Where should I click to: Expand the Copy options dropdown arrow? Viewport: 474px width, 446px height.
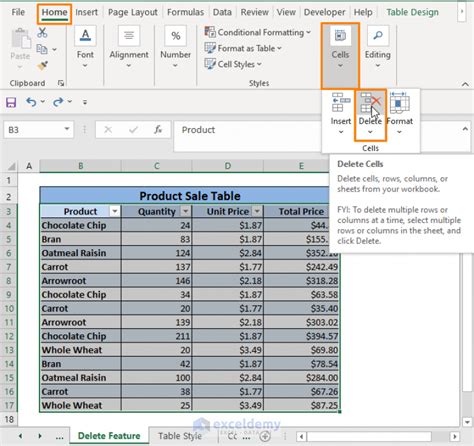[54, 50]
